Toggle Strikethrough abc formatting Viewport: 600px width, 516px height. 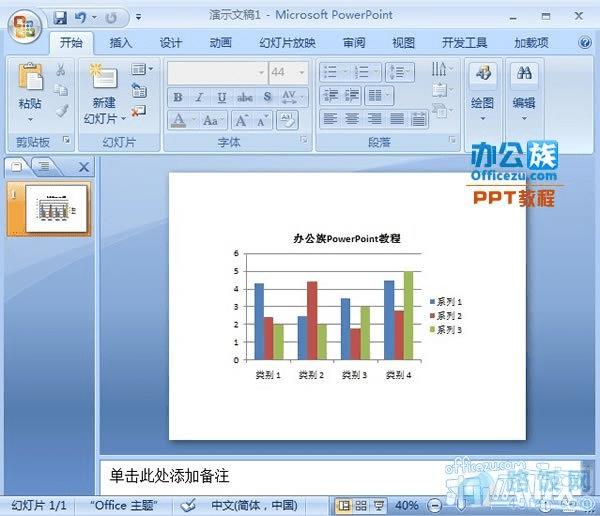click(245, 97)
